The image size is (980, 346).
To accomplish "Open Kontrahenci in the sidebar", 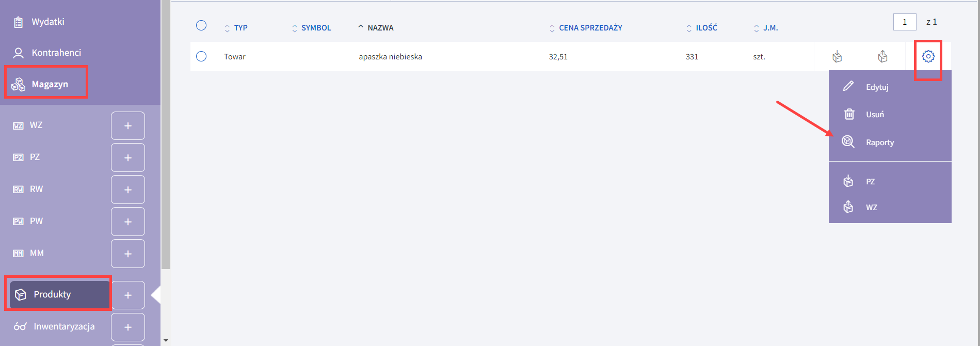I will click(x=56, y=53).
